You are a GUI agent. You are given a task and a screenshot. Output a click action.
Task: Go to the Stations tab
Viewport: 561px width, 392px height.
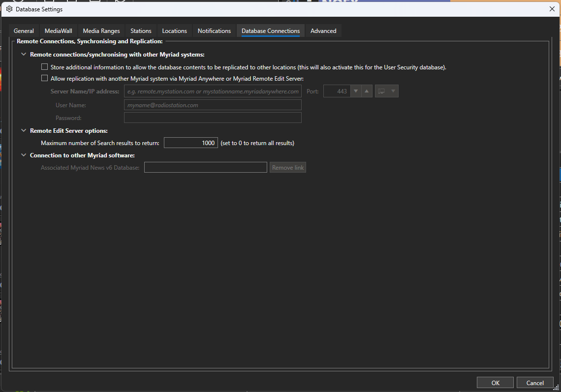(141, 31)
